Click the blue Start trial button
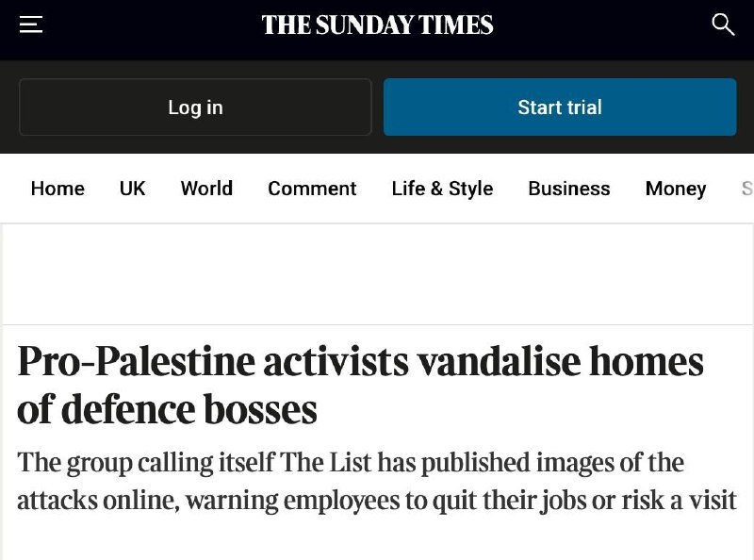 pos(560,107)
